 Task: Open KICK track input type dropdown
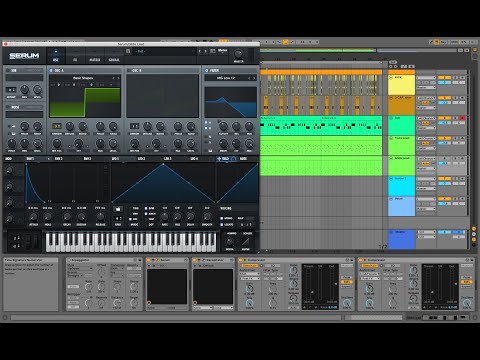coord(426,78)
